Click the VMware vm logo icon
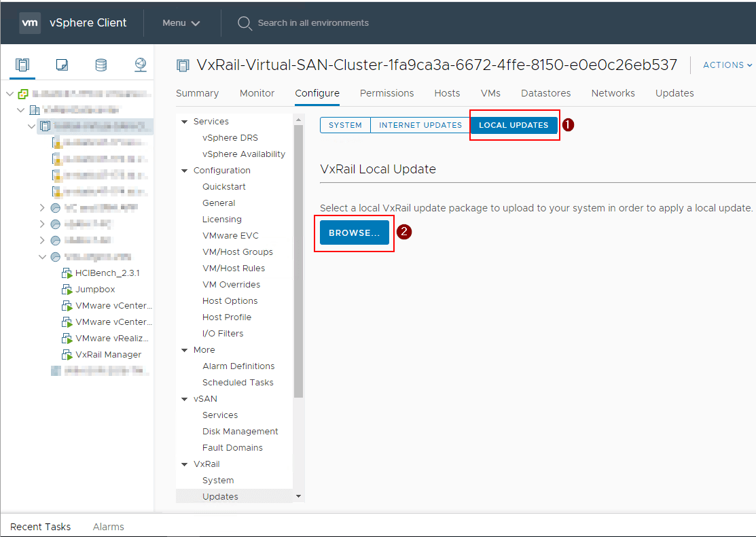The height and width of the screenshot is (537, 756). (x=30, y=23)
